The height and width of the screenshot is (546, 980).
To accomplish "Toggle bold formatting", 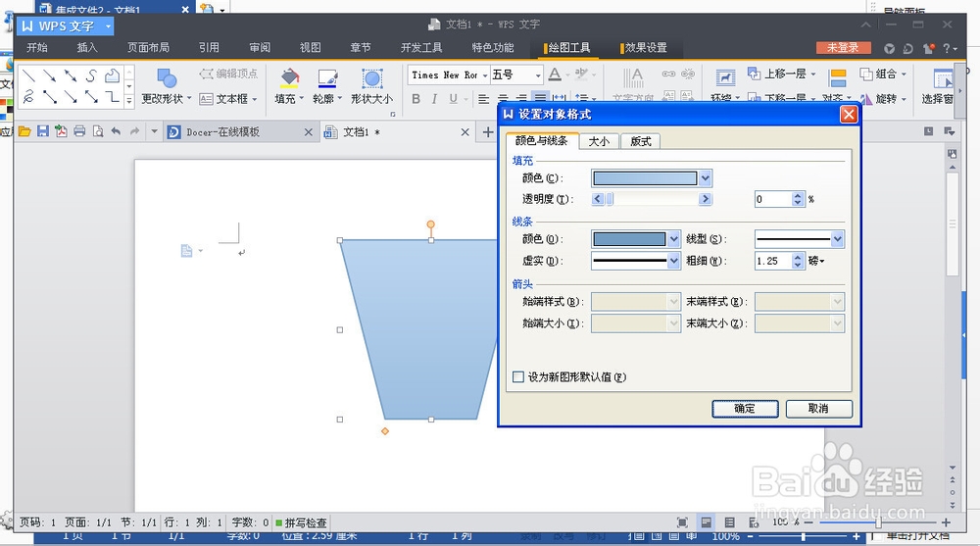I will click(x=416, y=99).
